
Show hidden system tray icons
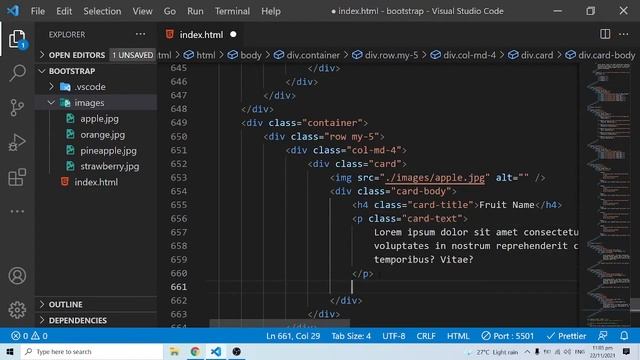coord(527,351)
